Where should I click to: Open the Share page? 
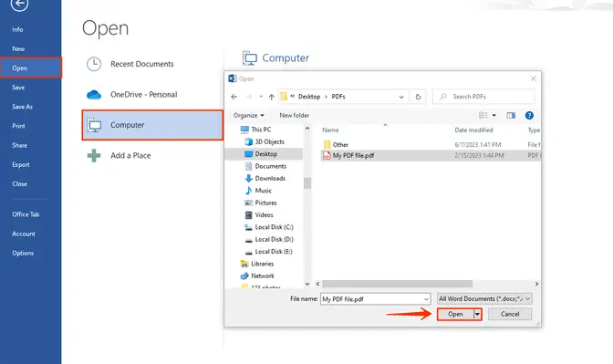tap(19, 145)
